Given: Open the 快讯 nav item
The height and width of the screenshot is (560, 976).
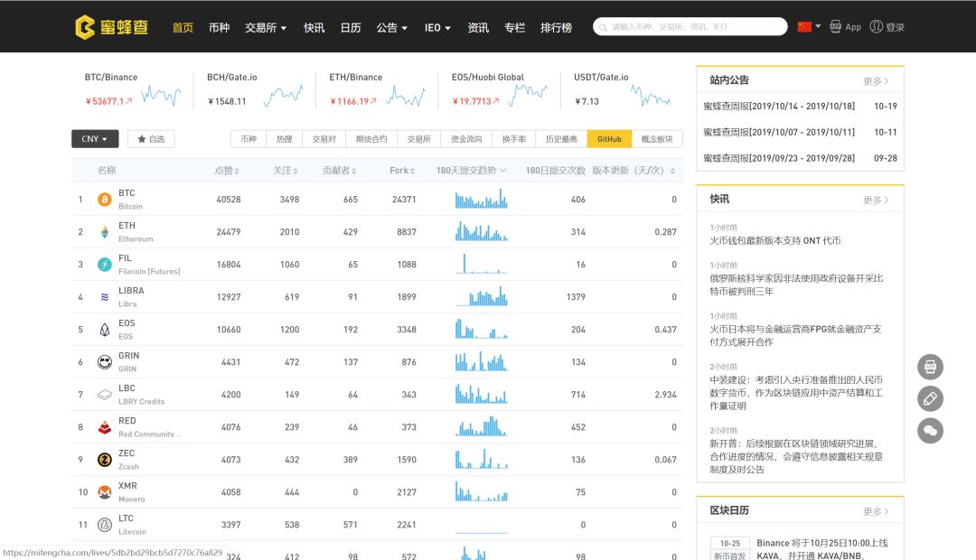Looking at the screenshot, I should pyautogui.click(x=314, y=27).
